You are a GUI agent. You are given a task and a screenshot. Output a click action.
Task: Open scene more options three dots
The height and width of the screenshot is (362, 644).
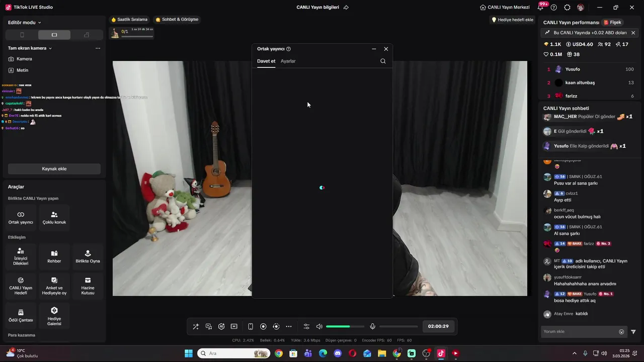click(x=98, y=48)
